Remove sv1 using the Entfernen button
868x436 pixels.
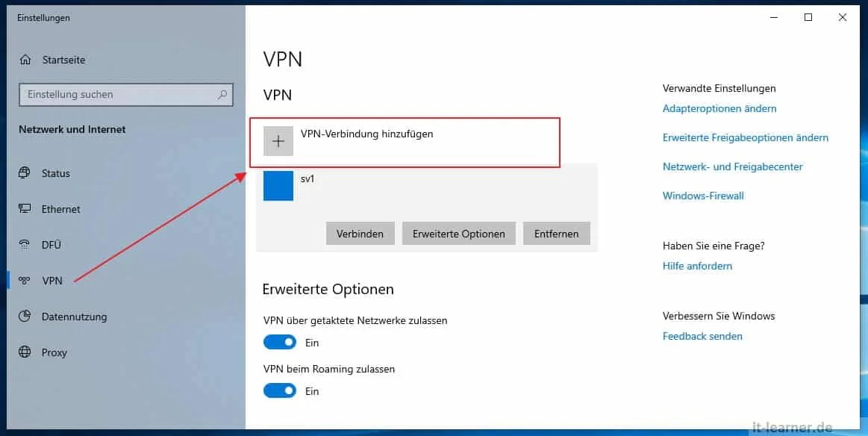click(x=557, y=233)
